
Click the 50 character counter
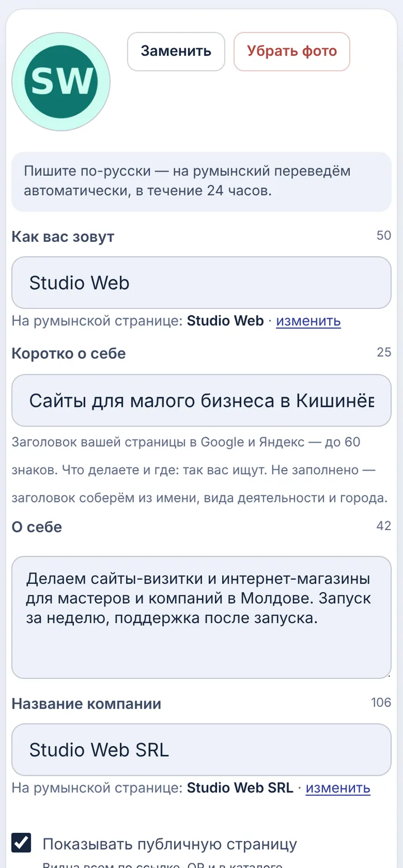384,236
